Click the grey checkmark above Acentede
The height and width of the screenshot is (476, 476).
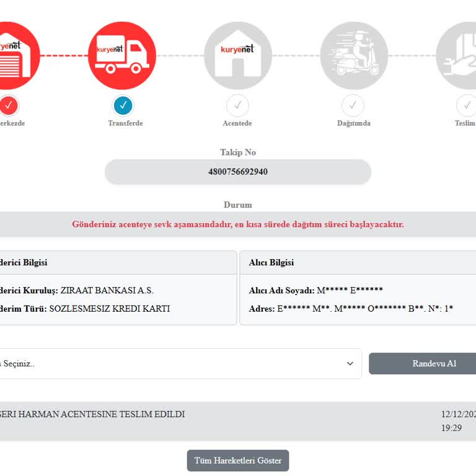pyautogui.click(x=238, y=105)
